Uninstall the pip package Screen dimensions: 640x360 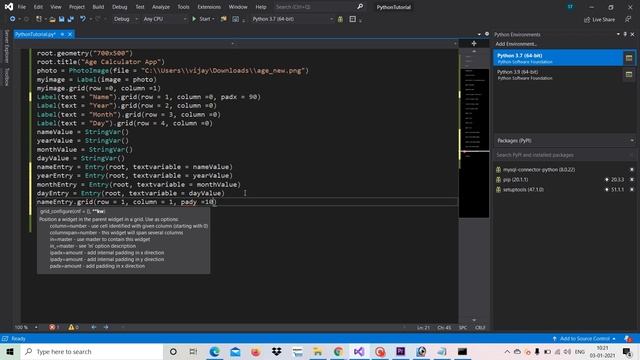tap(632, 180)
